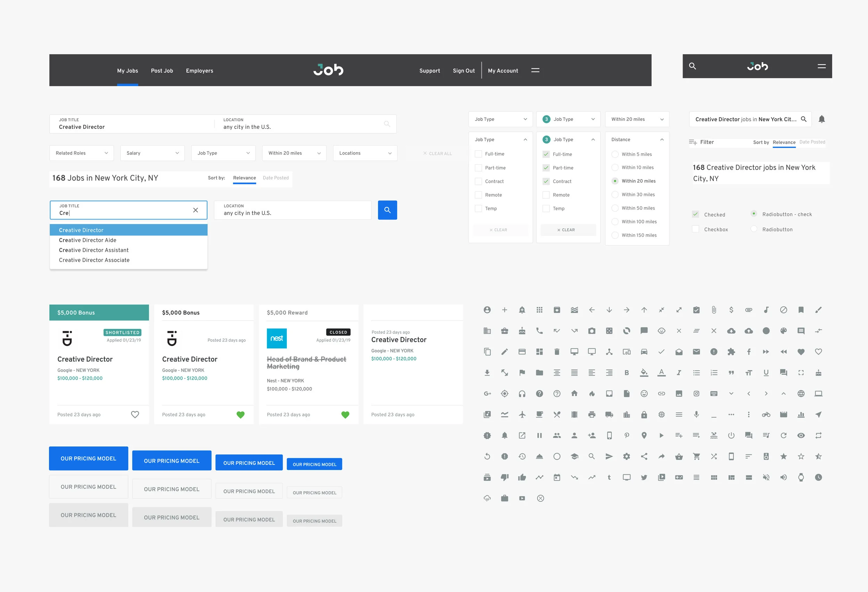Uncheck the Contract option in the selected Job Type panel
The width and height of the screenshot is (868, 592).
(546, 181)
